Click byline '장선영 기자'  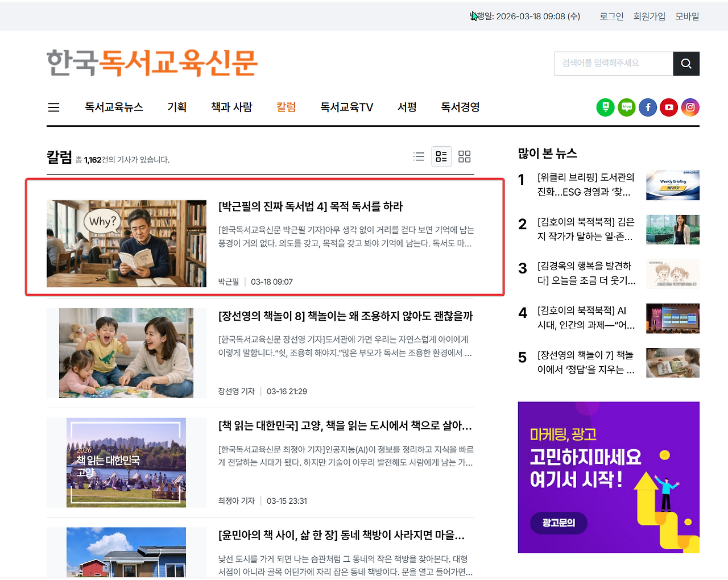[237, 392]
